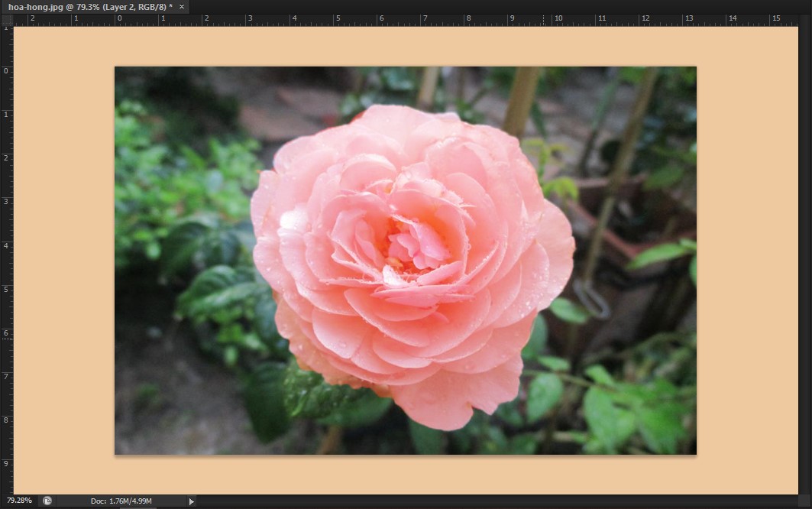Screen dimensions: 812x509
Task: Close the hoa-hong.jpg document tab
Action: coord(181,6)
